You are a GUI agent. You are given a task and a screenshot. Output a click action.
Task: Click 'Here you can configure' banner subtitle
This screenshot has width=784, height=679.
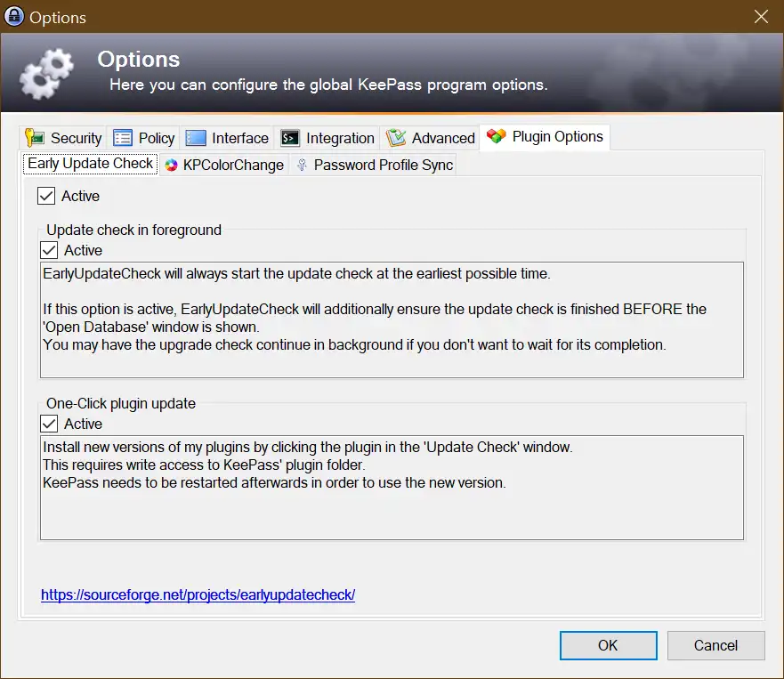pyautogui.click(x=329, y=85)
